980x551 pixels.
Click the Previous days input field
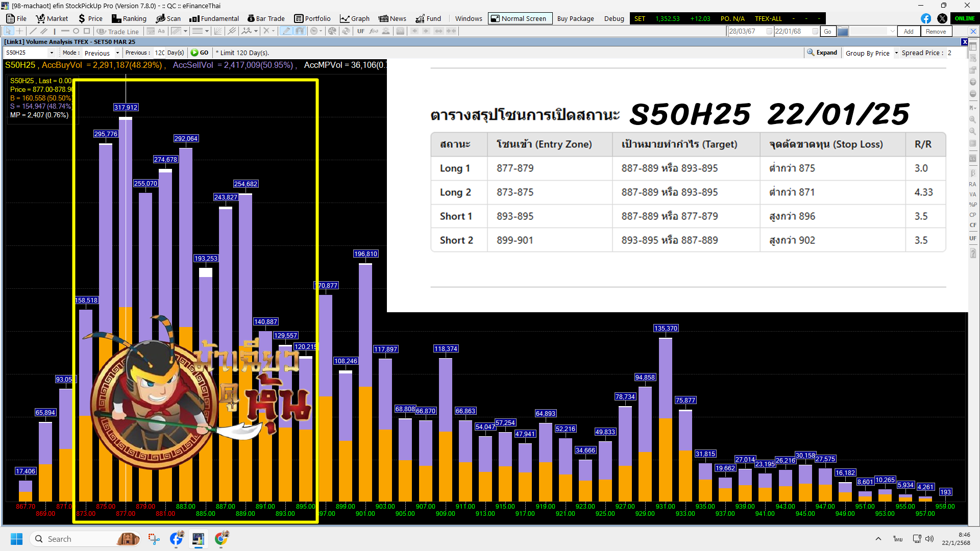(159, 53)
